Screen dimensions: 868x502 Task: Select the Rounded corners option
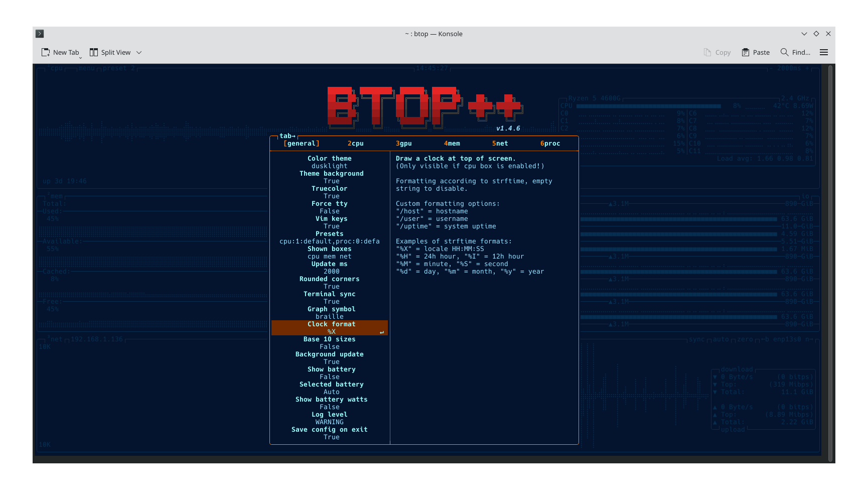pyautogui.click(x=330, y=279)
